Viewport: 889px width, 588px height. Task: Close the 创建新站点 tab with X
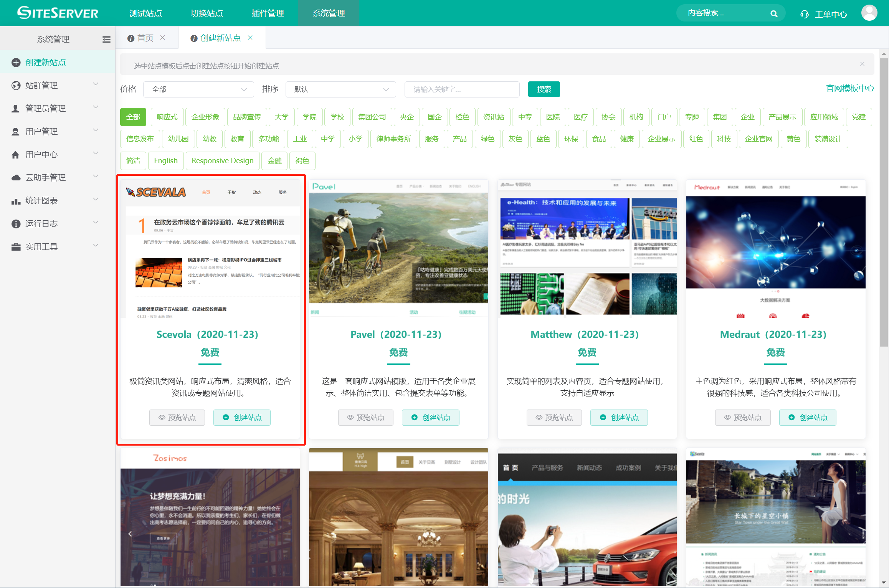point(250,38)
